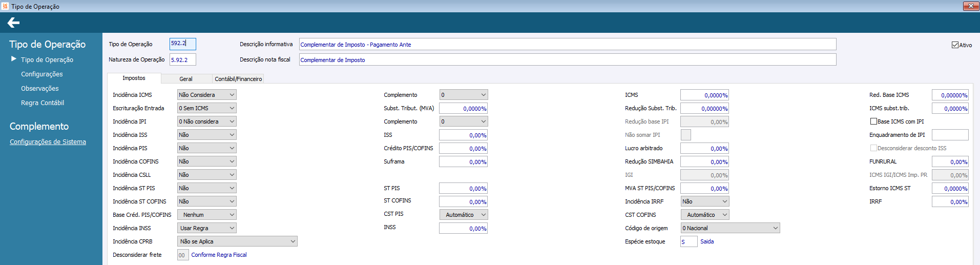Toggle Desconsiderar desconto ISS checkbox
This screenshot has height=265, width=980.
pos(873,148)
